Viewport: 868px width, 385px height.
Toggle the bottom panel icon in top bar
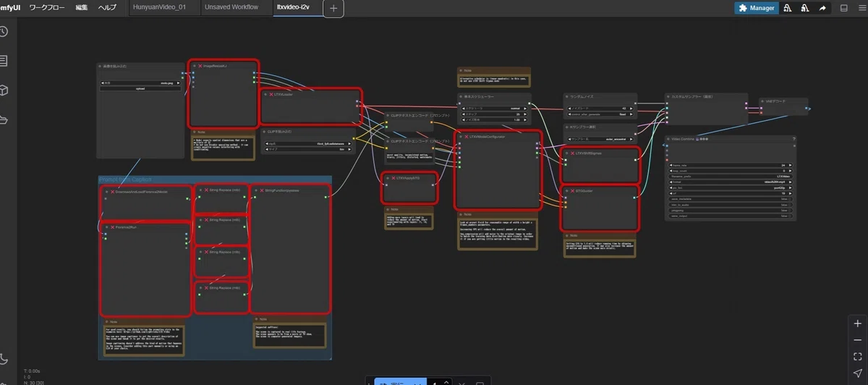(843, 8)
